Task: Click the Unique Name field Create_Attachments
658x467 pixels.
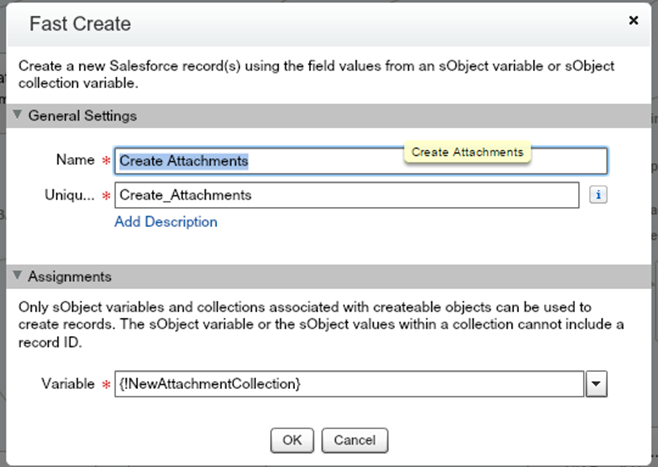Action: [x=346, y=195]
